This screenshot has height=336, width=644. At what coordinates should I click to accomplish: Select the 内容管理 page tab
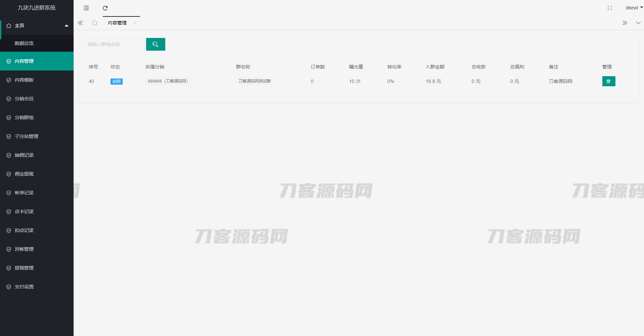click(x=117, y=23)
